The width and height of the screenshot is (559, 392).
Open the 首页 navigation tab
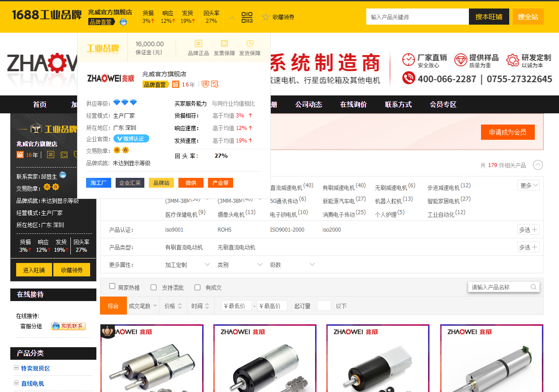pos(40,104)
